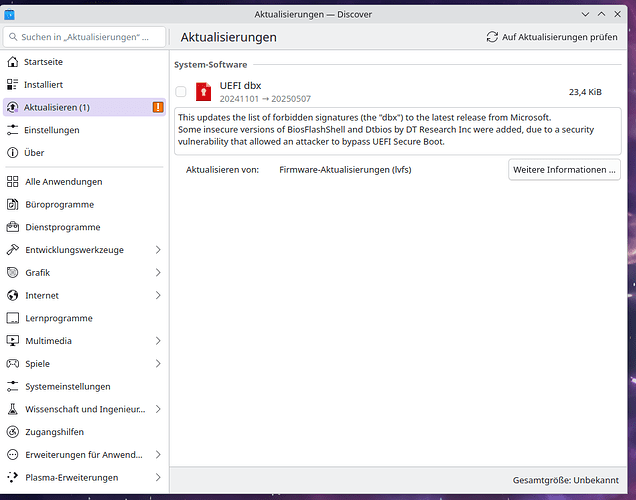Click the Installiert sidebar icon
Screen dimensions: 636x500
[13, 85]
